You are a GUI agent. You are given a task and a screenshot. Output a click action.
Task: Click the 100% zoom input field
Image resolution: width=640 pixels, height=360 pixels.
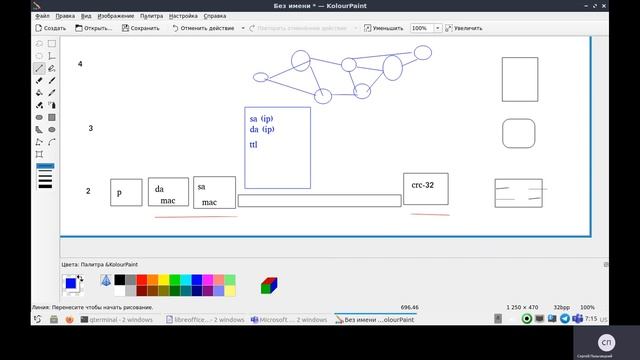click(422, 28)
